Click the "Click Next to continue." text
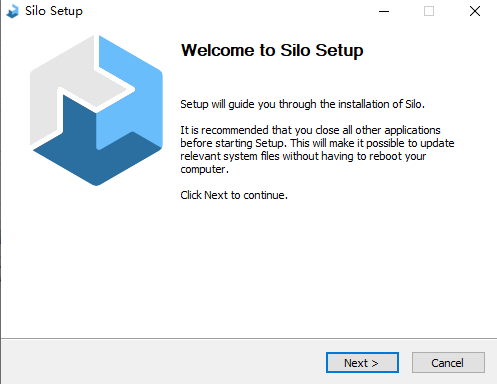Viewport: 497px width, 384px height. tap(234, 195)
